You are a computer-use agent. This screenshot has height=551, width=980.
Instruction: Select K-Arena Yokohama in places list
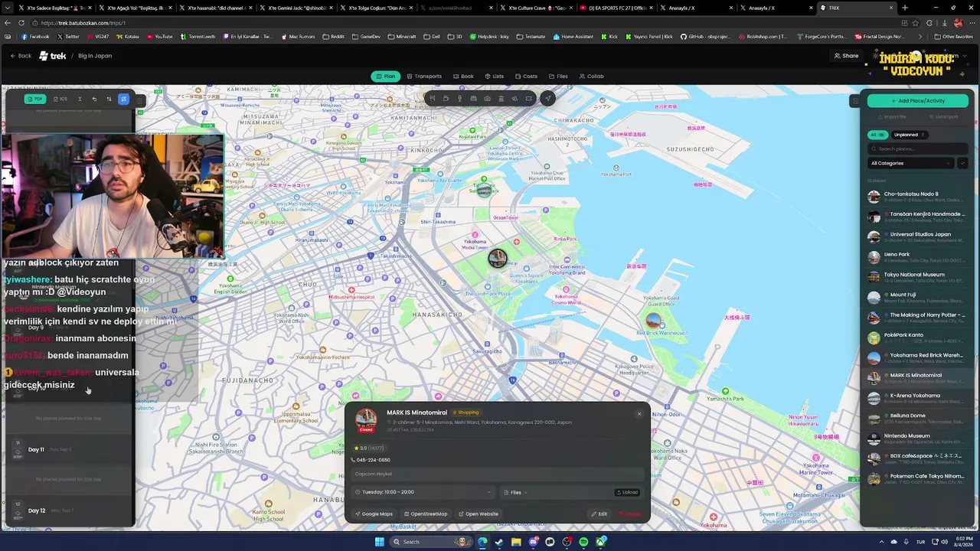click(917, 398)
